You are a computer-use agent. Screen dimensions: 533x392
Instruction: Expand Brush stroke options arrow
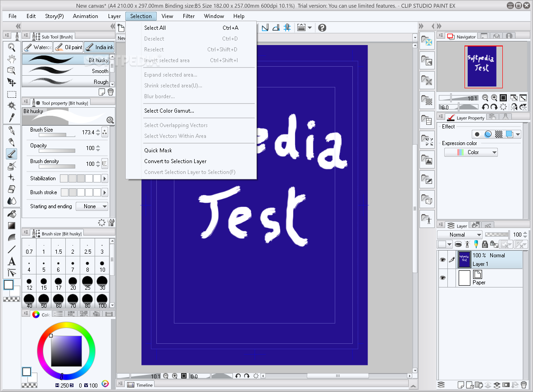click(105, 192)
